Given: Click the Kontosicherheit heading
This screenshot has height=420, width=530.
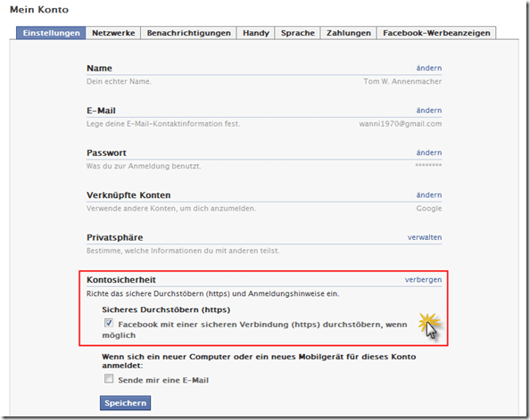Looking at the screenshot, I should pyautogui.click(x=121, y=280).
